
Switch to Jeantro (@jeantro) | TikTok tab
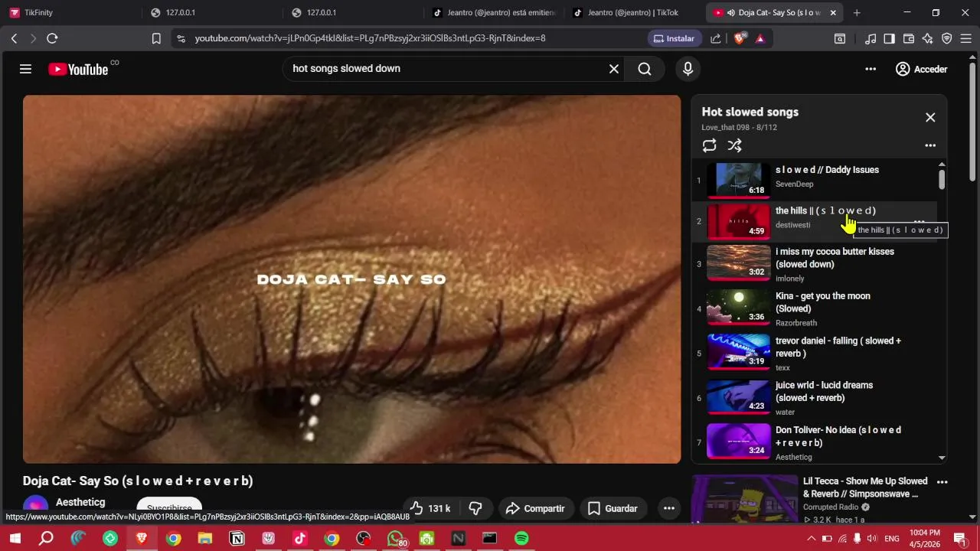pos(634,13)
